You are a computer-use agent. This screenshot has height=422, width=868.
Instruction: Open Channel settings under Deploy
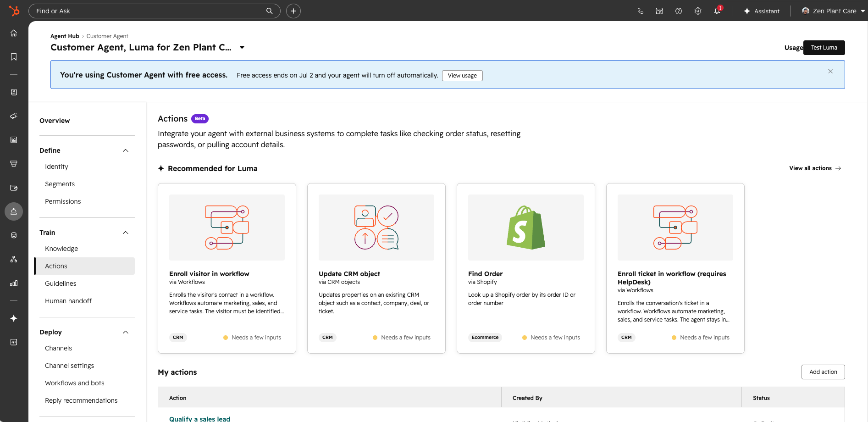[x=69, y=366]
